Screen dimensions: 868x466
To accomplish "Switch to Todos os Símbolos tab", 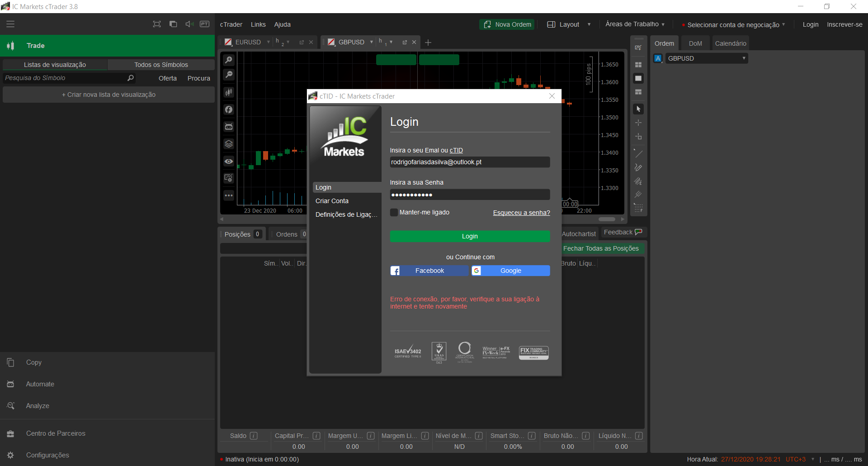I will [x=161, y=65].
